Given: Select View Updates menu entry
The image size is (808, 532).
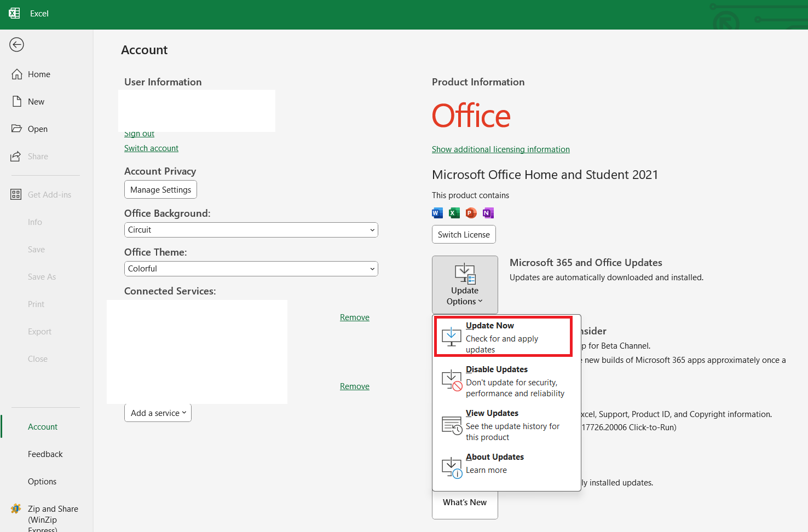Looking at the screenshot, I should tap(506, 425).
